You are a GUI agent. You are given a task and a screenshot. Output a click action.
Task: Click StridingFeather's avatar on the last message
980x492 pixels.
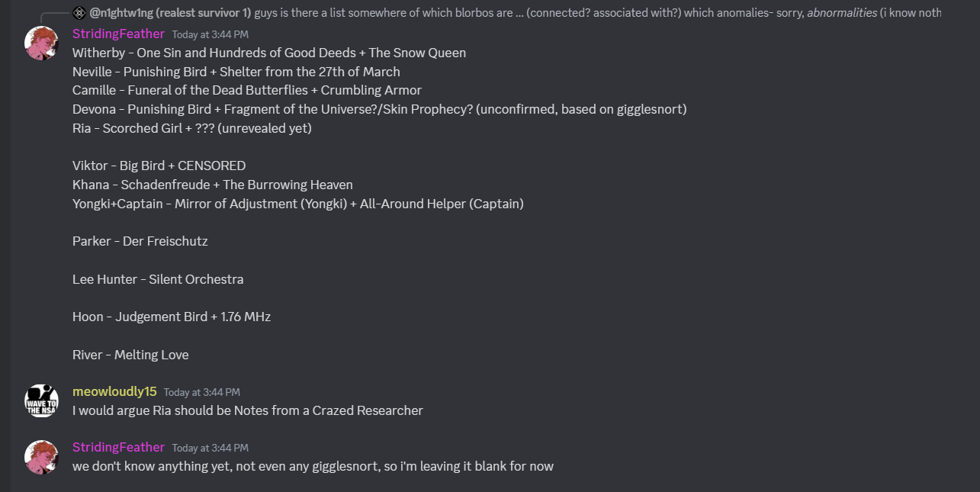pos(42,456)
